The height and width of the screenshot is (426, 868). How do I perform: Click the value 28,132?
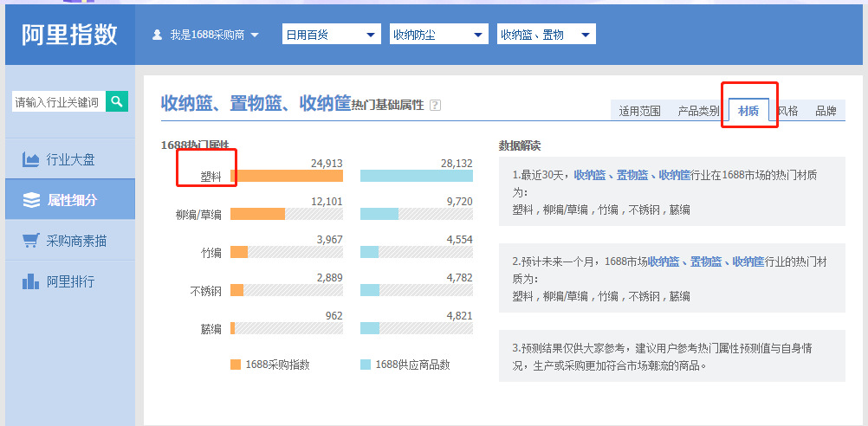[457, 163]
